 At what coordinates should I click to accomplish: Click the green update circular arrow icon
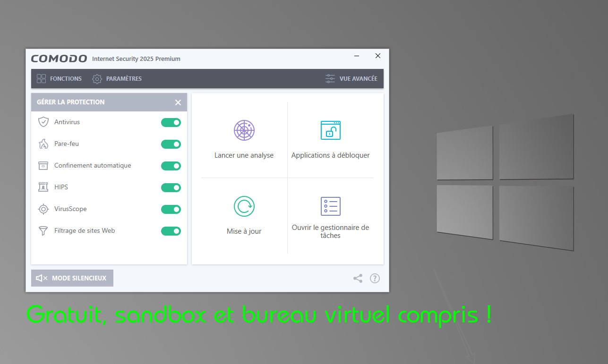pos(244,206)
